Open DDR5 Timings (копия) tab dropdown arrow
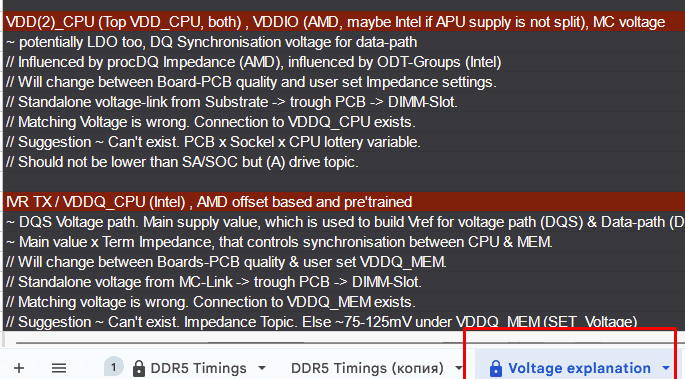This screenshot has width=685, height=379. point(458,368)
